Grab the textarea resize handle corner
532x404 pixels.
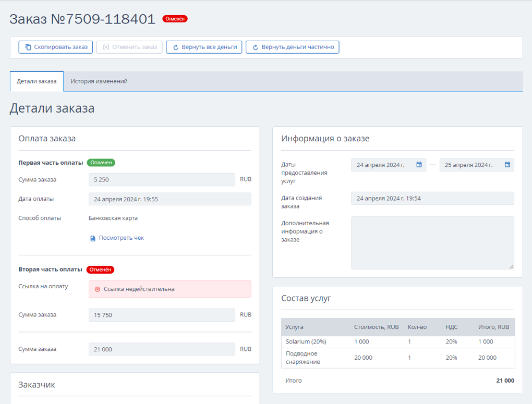click(x=511, y=266)
